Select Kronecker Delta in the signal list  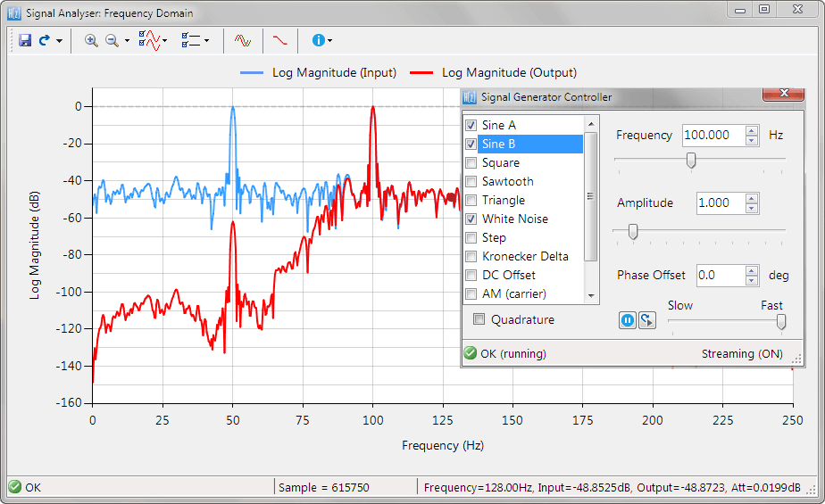point(524,257)
